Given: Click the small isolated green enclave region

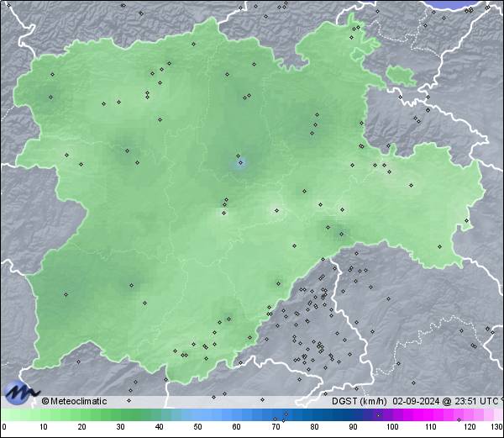Looking at the screenshot, I should pos(401,76).
